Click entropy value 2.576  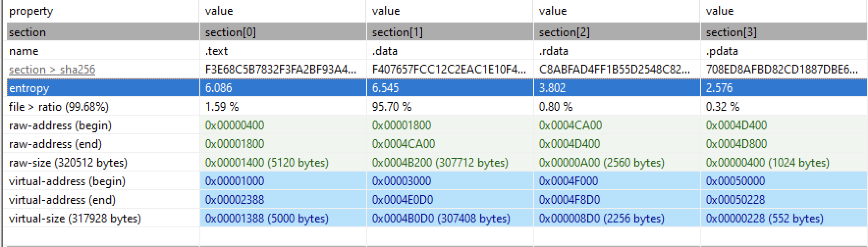click(719, 88)
